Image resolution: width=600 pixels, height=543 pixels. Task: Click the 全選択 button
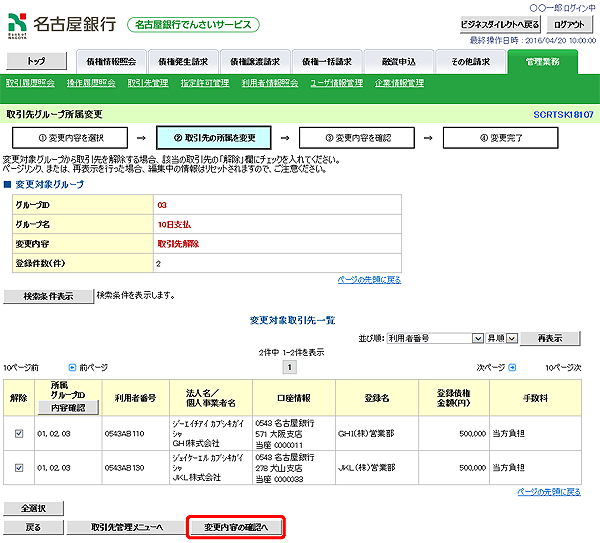tap(34, 508)
